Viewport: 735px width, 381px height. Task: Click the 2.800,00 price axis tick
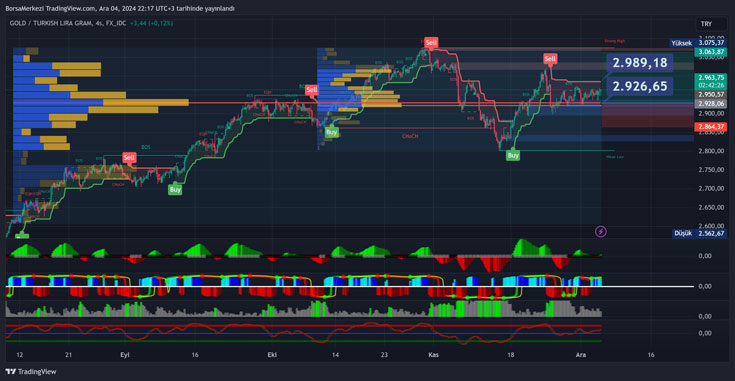(711, 151)
